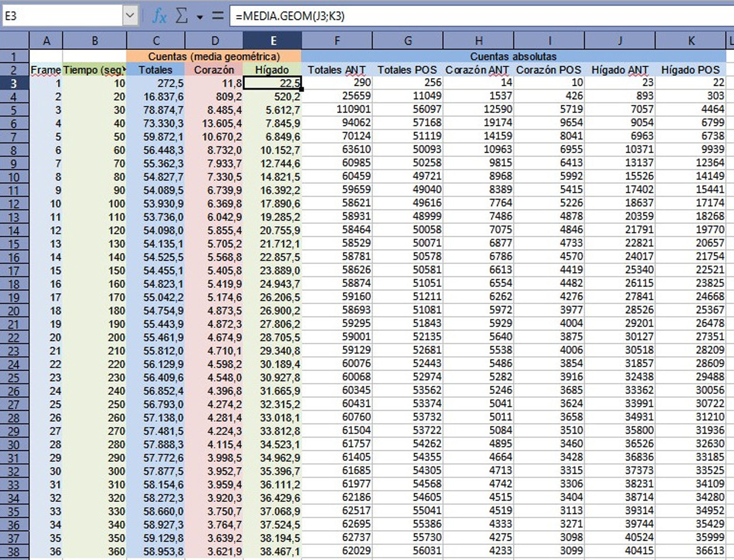Click the orange 'Cuentas (media geométrica)' header cell

tap(214, 56)
